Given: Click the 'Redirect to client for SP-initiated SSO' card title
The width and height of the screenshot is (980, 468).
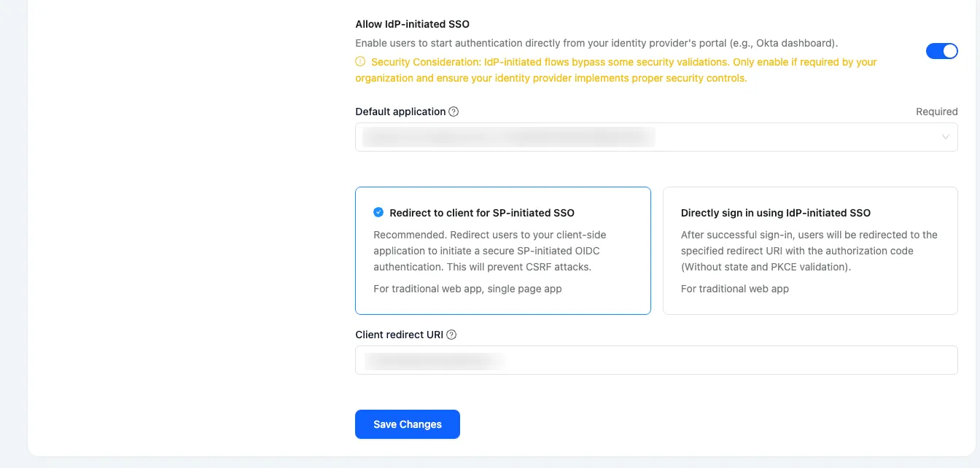Looking at the screenshot, I should (x=482, y=212).
